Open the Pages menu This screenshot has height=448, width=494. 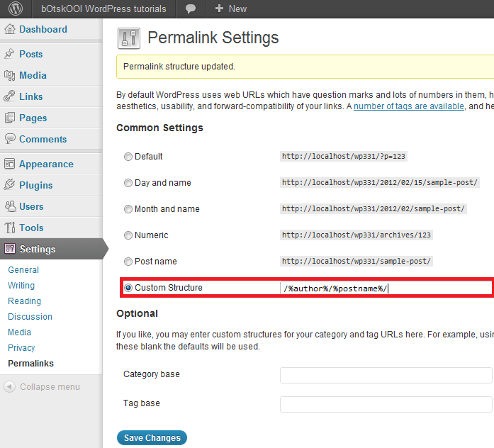[33, 118]
